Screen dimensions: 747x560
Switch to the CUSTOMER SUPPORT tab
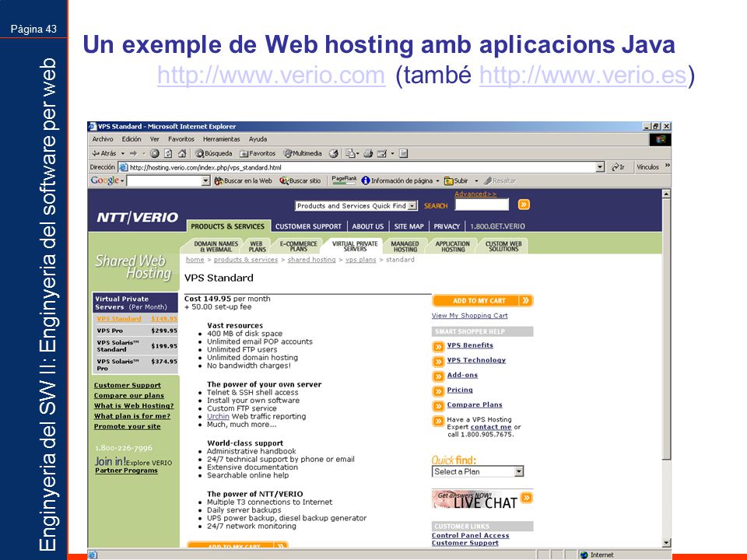[308, 226]
